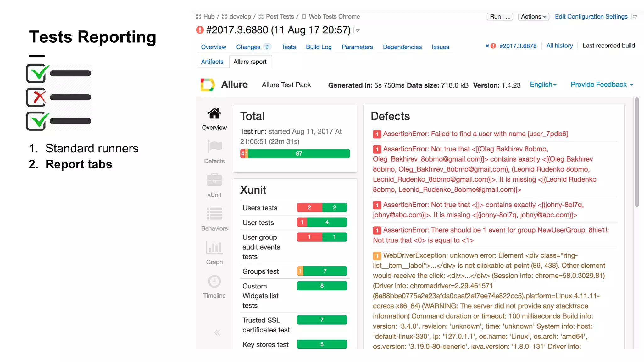The height and width of the screenshot is (362, 644).
Task: Open the Provide Feedback dropdown
Action: [602, 85]
